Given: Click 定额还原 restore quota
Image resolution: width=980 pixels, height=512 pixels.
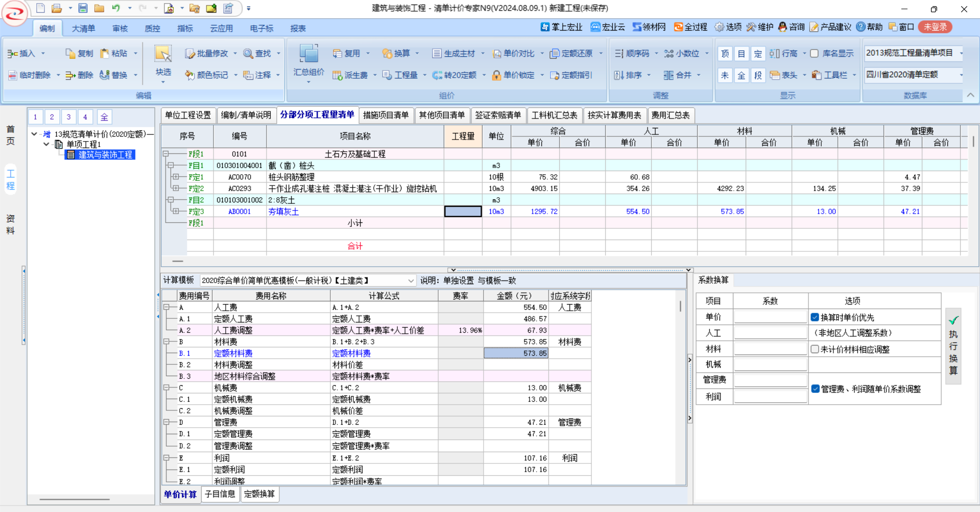Looking at the screenshot, I should 571,54.
